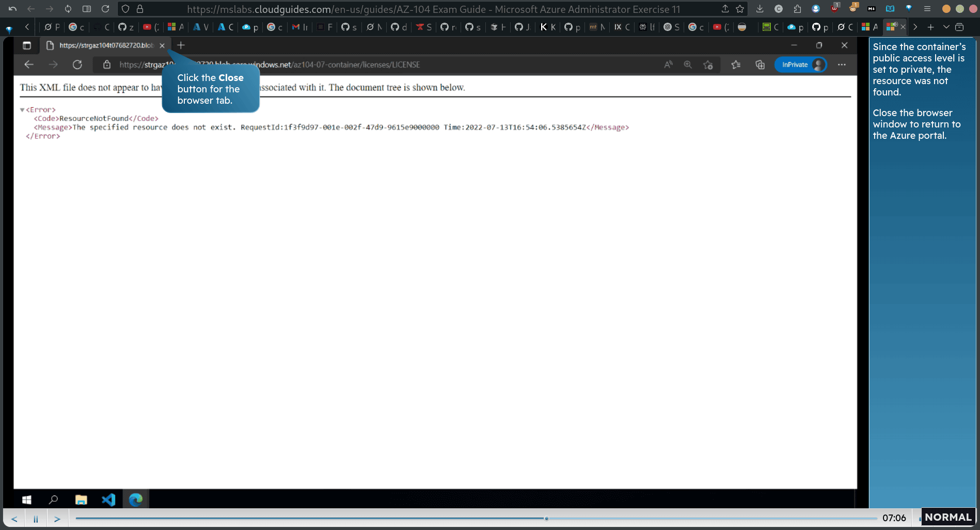Viewport: 980px width, 530px height.
Task: Open the Edge collections icon
Action: 760,65
